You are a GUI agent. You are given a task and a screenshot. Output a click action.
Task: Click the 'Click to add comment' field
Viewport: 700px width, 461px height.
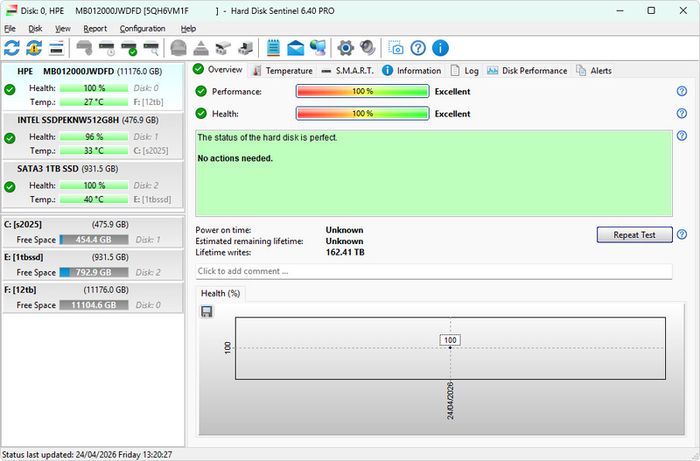434,271
